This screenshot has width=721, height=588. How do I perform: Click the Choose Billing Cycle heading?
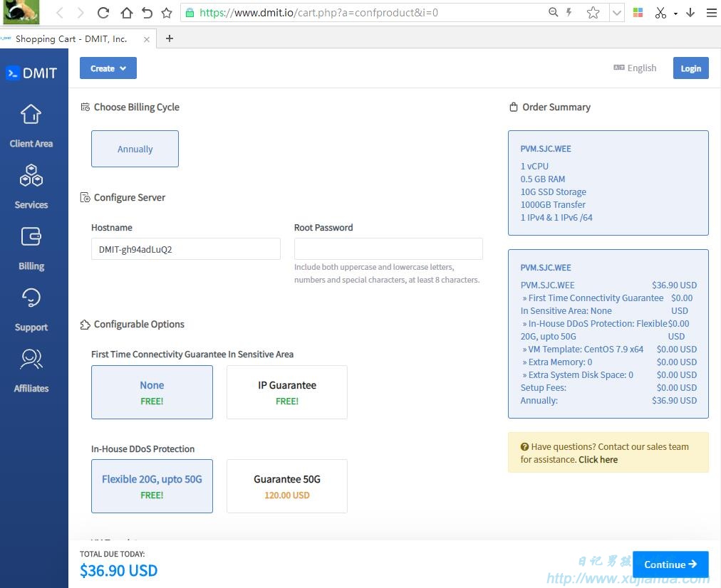[137, 107]
